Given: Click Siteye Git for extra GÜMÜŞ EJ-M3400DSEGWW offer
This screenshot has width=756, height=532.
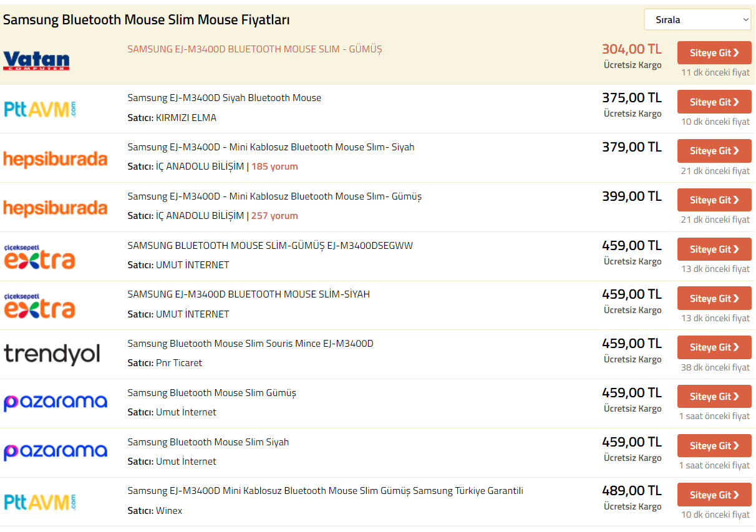Looking at the screenshot, I should 714,249.
